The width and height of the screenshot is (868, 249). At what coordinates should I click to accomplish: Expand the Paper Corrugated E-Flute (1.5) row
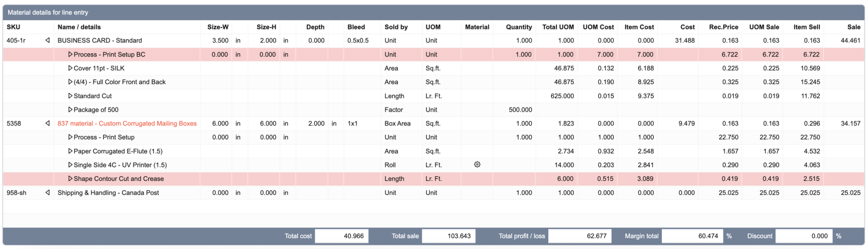(x=70, y=151)
